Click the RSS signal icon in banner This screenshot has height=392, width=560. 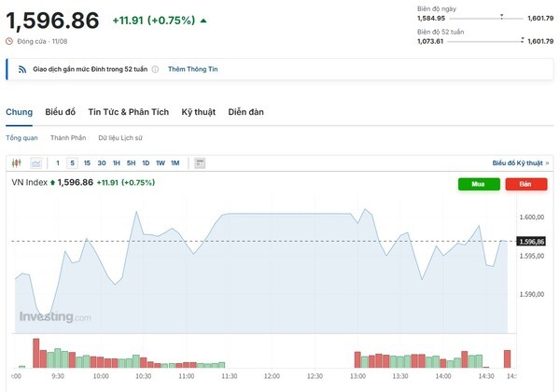(21, 69)
